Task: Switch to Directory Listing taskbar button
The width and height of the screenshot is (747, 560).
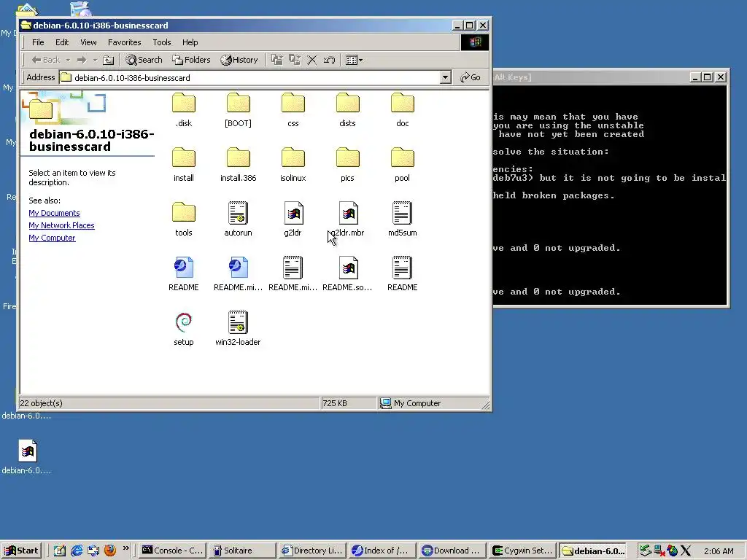Action: pos(312,551)
